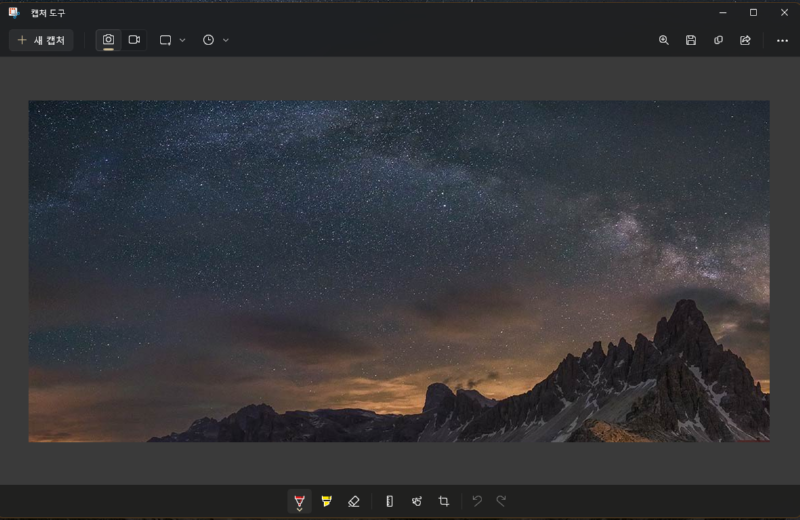Click the undo arrow

pos(477,501)
